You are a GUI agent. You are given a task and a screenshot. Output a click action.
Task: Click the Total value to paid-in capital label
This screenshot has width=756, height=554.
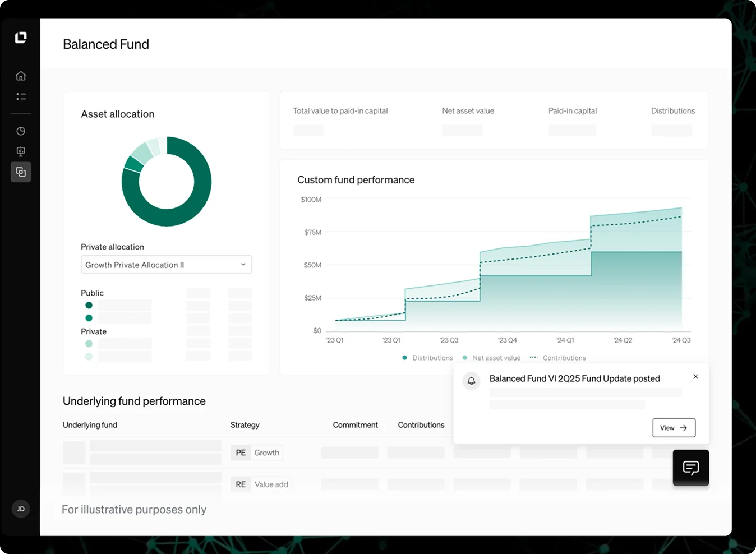click(340, 111)
